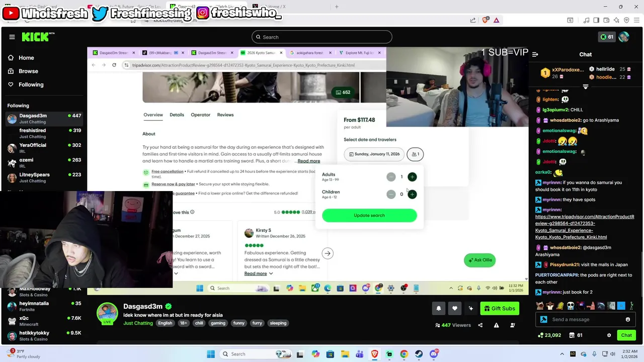Select the YeraOfficial channel in Following
Image resolution: width=644 pixels, height=362 pixels.
point(44,148)
